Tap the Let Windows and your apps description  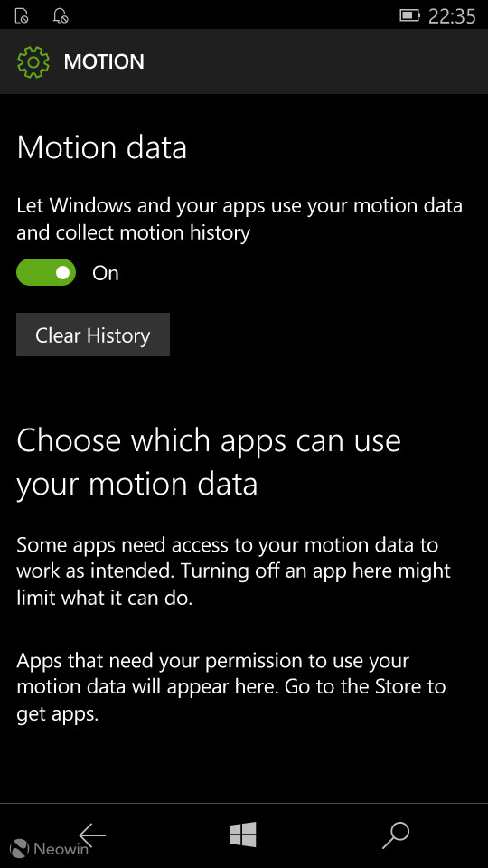[x=239, y=219]
